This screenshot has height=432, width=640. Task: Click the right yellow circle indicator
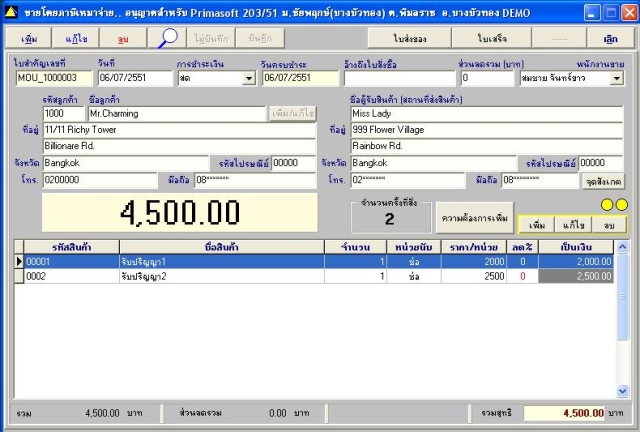[622, 205]
